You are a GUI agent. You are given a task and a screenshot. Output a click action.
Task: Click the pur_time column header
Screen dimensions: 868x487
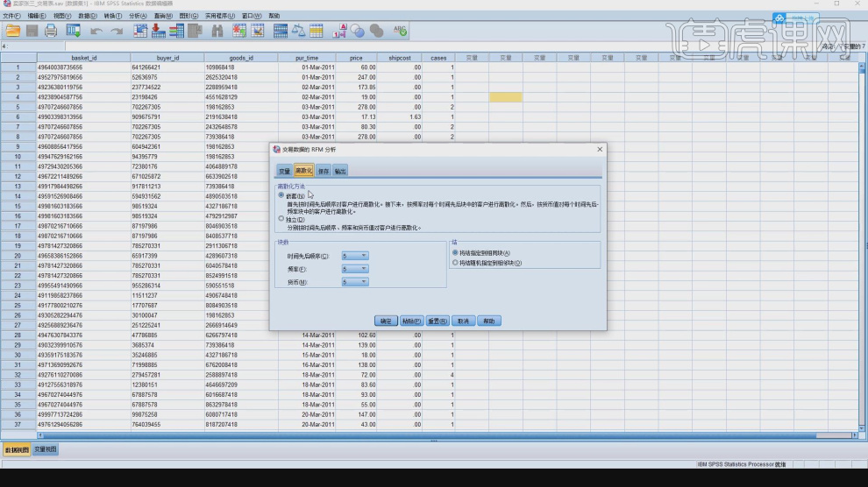click(307, 58)
